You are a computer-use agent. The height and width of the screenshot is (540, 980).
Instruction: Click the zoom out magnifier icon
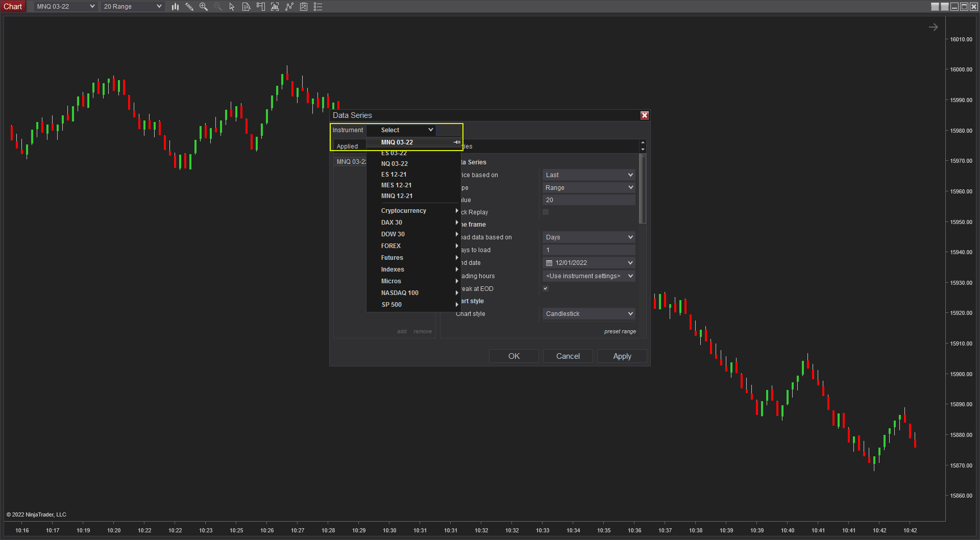218,7
